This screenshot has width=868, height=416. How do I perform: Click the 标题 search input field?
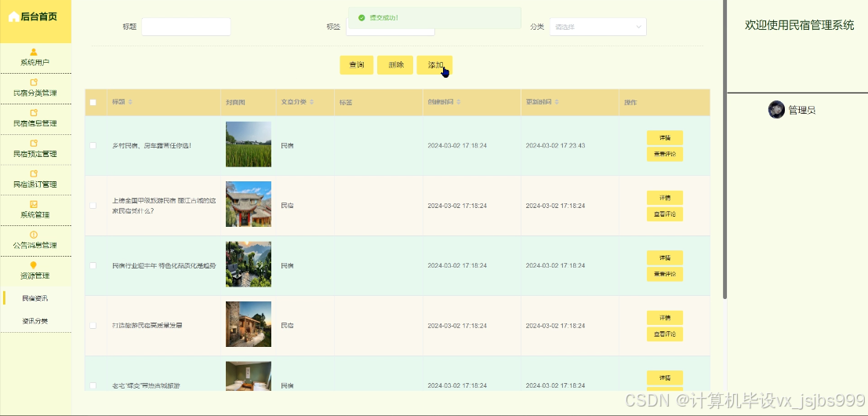pyautogui.click(x=186, y=27)
